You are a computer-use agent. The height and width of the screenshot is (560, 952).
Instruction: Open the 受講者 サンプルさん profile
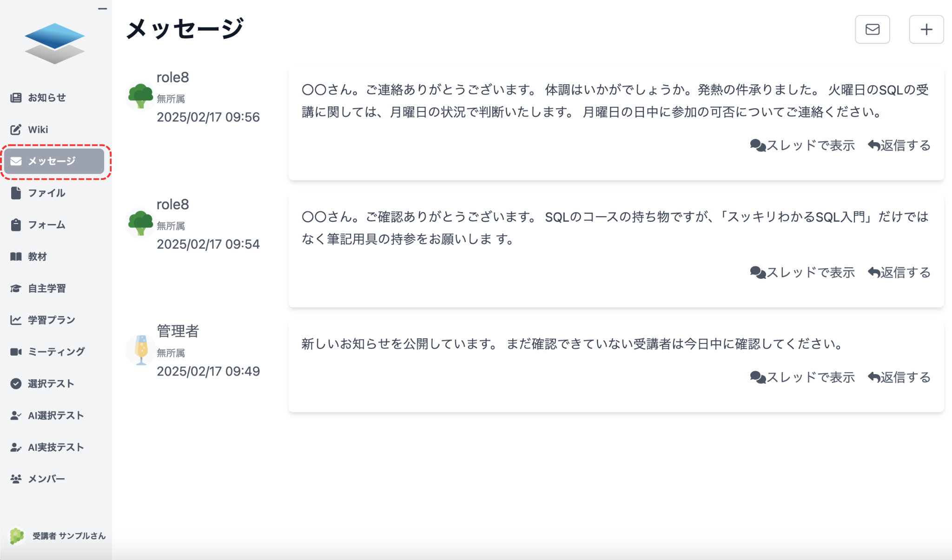67,535
